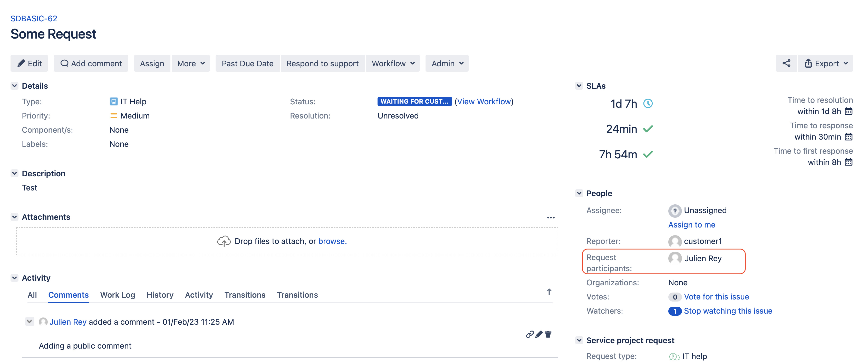This screenshot has width=868, height=364.
Task: Open the Workflow dropdown menu
Action: 393,63
